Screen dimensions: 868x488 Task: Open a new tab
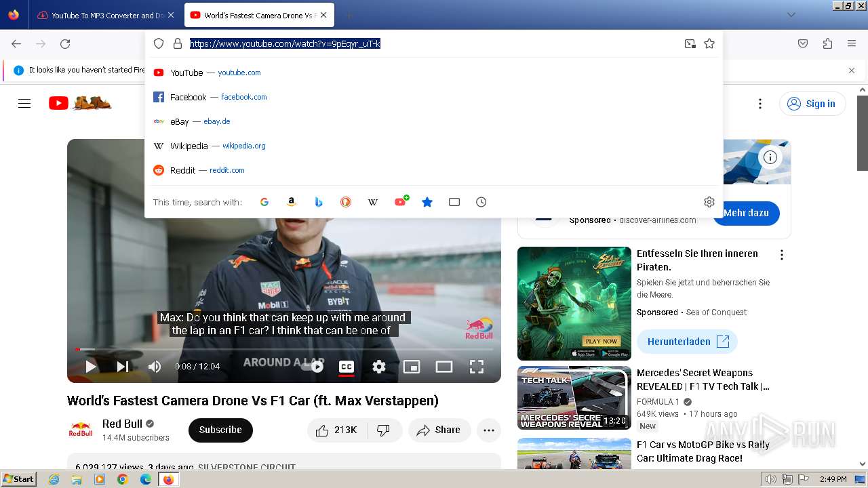pos(349,15)
